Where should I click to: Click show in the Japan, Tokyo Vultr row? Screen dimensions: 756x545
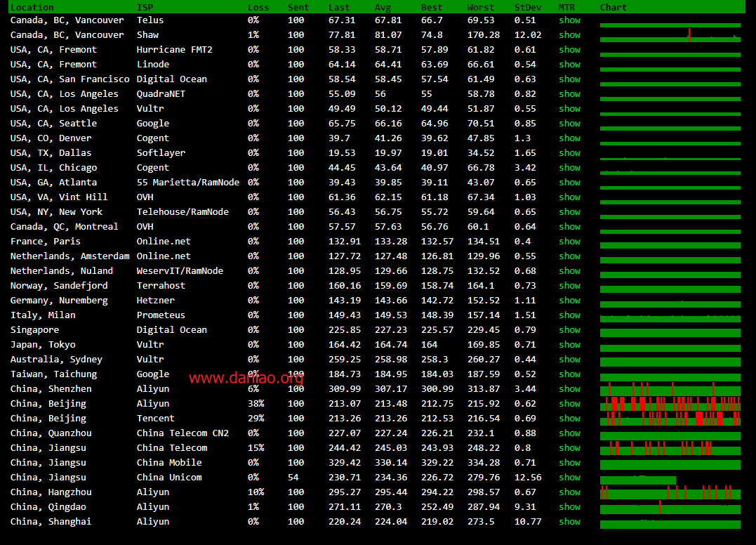[x=569, y=345]
